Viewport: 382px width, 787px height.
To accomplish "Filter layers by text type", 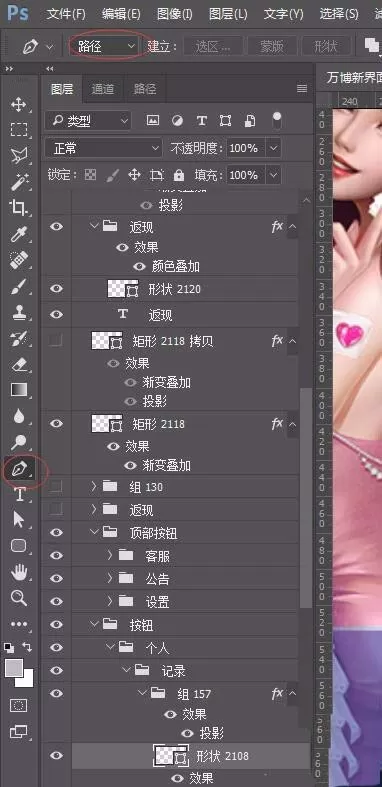I will click(201, 120).
